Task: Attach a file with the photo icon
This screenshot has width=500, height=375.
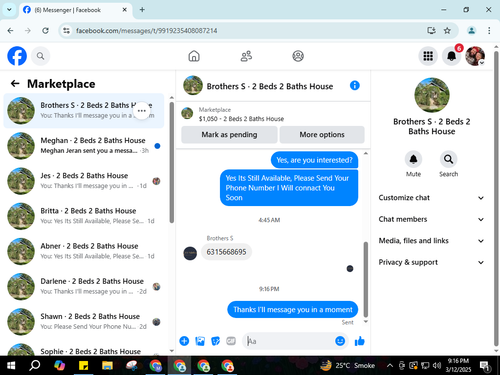Action: click(200, 341)
